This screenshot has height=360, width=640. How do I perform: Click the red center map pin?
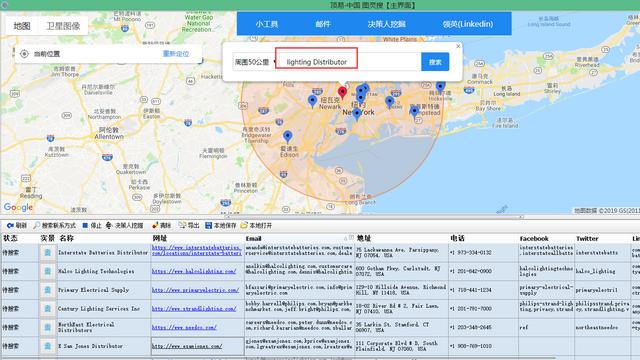342,92
